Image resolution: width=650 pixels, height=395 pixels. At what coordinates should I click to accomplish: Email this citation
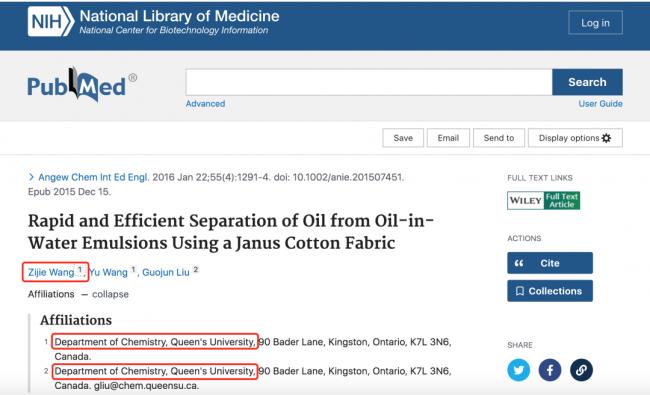(x=448, y=138)
